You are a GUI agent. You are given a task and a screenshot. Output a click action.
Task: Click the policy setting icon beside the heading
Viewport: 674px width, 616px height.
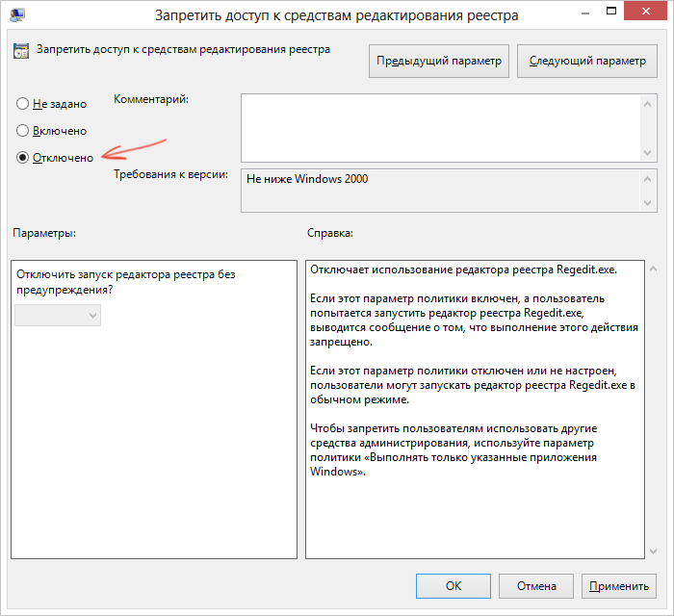click(21, 51)
